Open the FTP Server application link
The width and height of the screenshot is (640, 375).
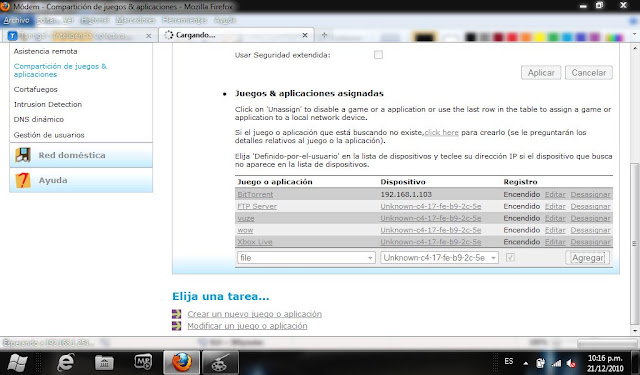[257, 206]
